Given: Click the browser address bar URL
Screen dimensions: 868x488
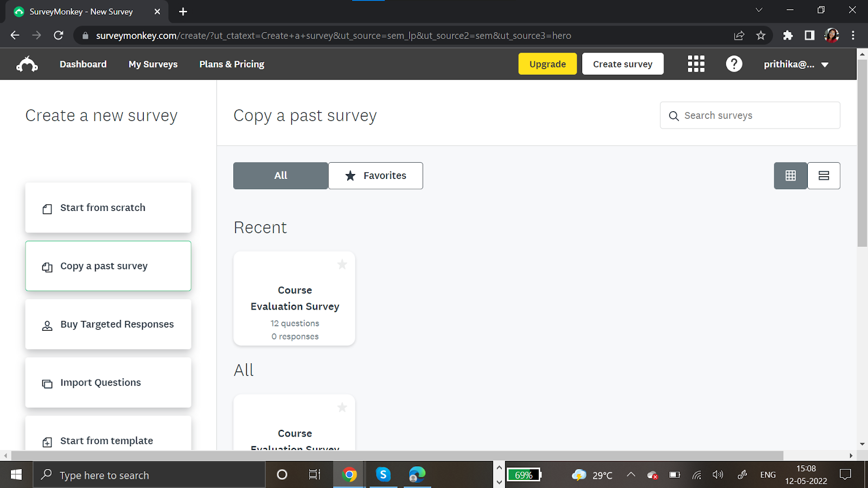Looking at the screenshot, I should [x=334, y=36].
